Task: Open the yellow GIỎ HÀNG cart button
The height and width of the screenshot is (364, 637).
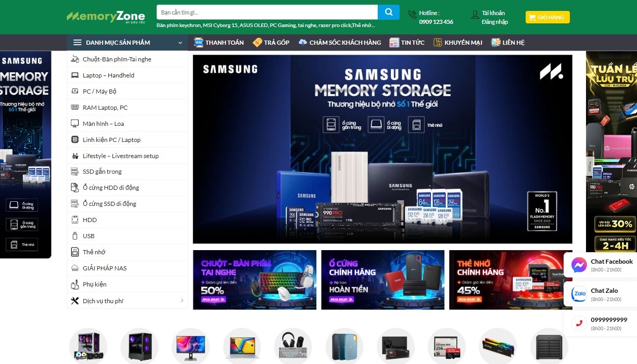Action: (547, 17)
